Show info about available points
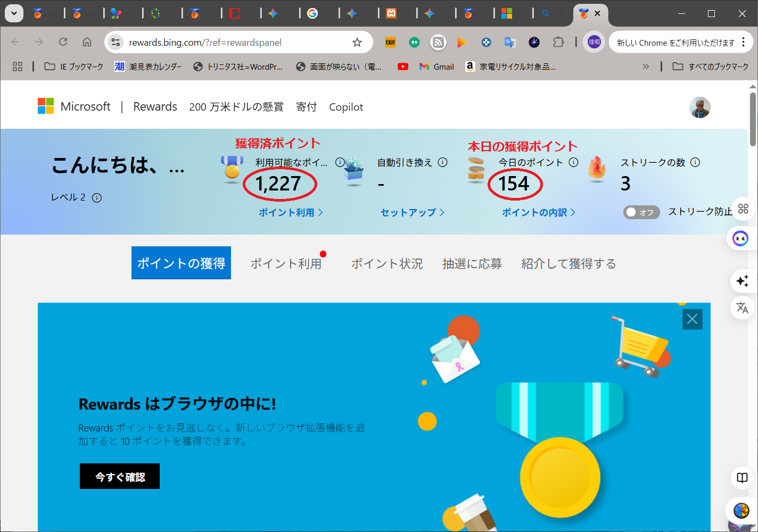This screenshot has height=532, width=758. 340,163
